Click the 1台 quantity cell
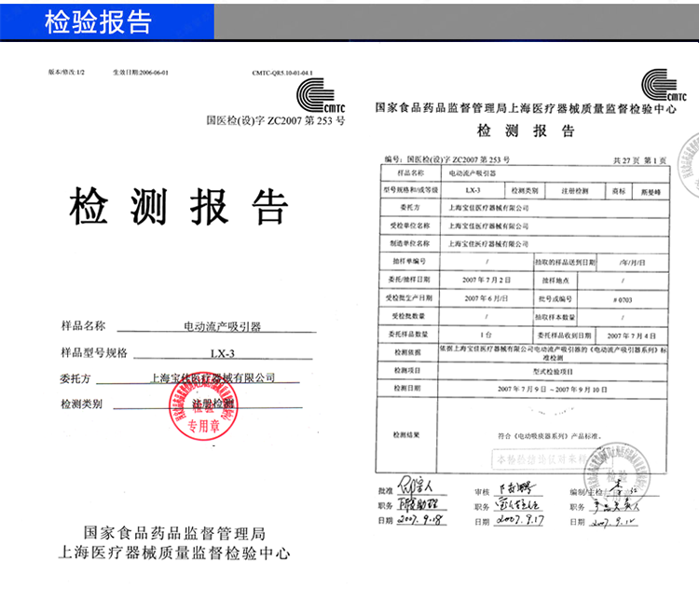The image size is (699, 616). [486, 335]
